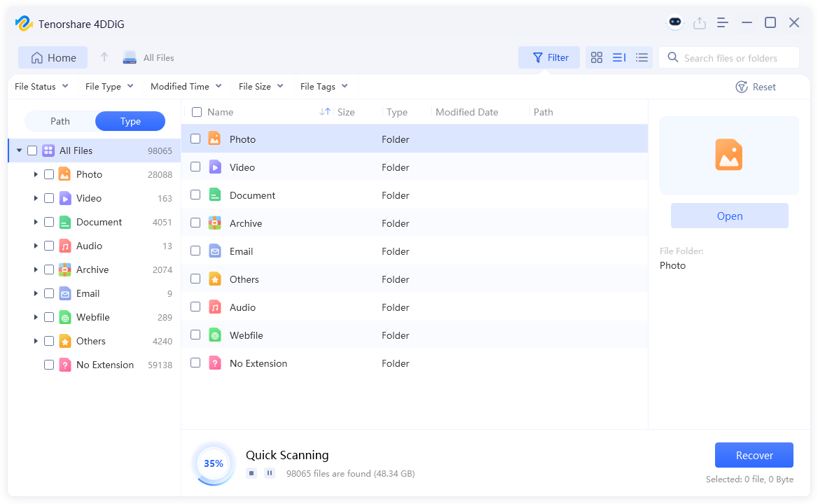
Task: Open the File Type dropdown filter
Action: click(109, 87)
